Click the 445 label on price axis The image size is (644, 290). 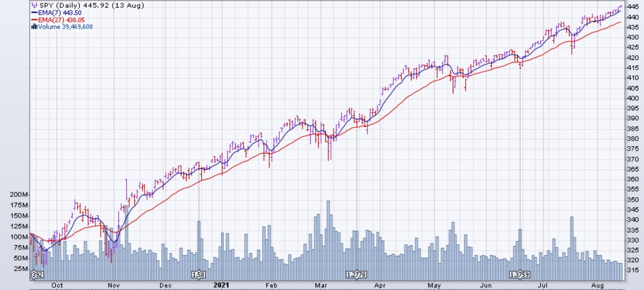point(633,7)
